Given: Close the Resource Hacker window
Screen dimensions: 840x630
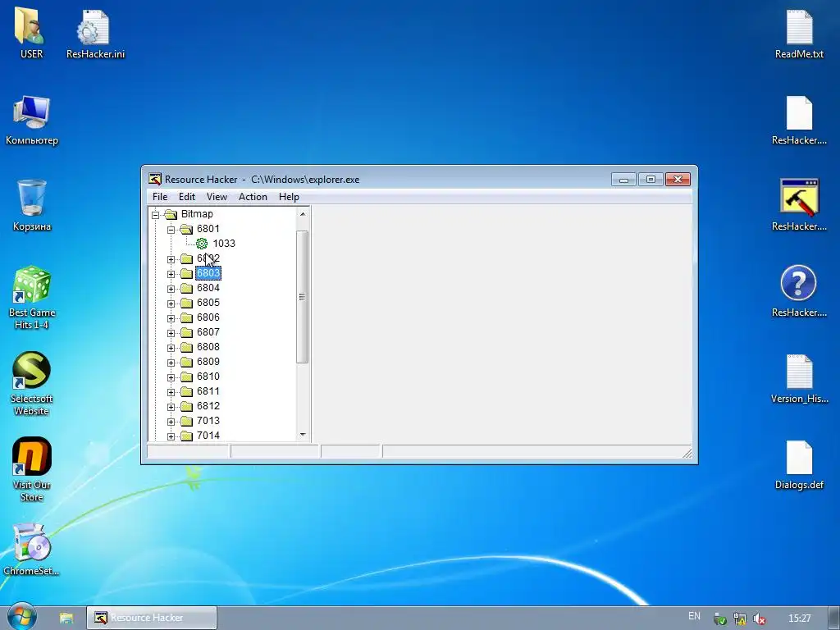Looking at the screenshot, I should 678,180.
